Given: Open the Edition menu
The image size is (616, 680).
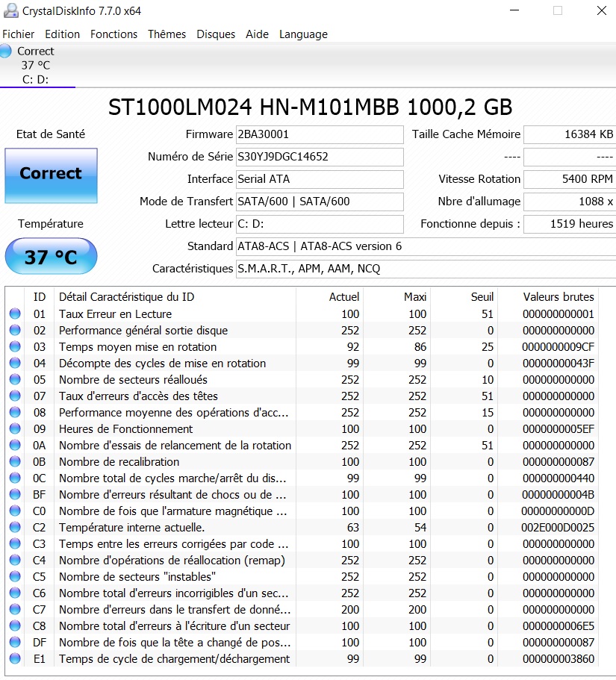Looking at the screenshot, I should [63, 34].
